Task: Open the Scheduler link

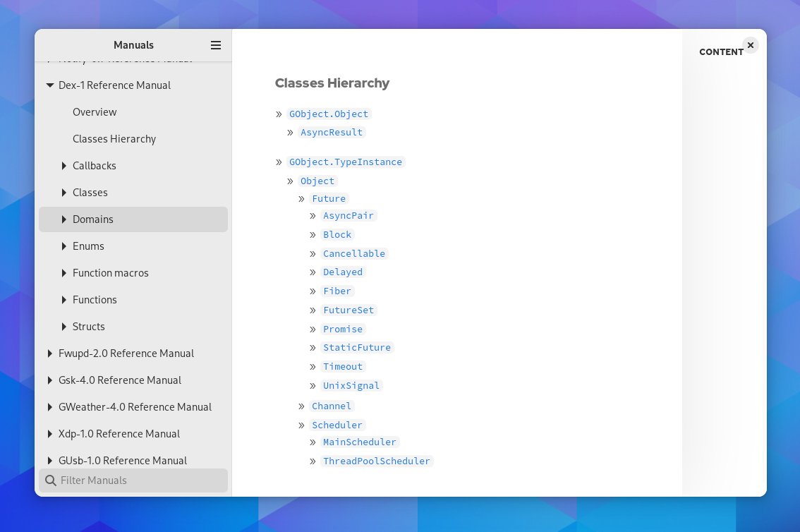Action: pyautogui.click(x=337, y=425)
